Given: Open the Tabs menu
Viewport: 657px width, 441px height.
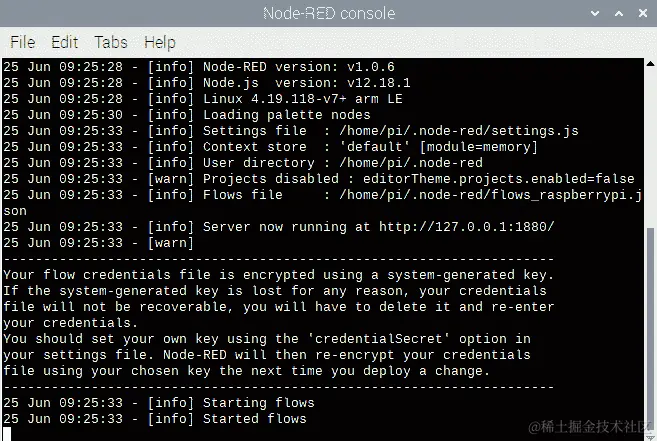Looking at the screenshot, I should (x=111, y=42).
